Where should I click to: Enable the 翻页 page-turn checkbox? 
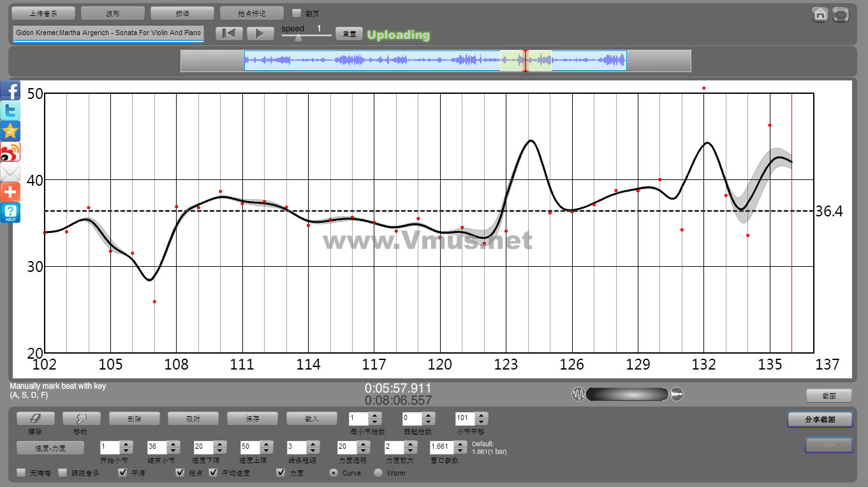pyautogui.click(x=297, y=13)
